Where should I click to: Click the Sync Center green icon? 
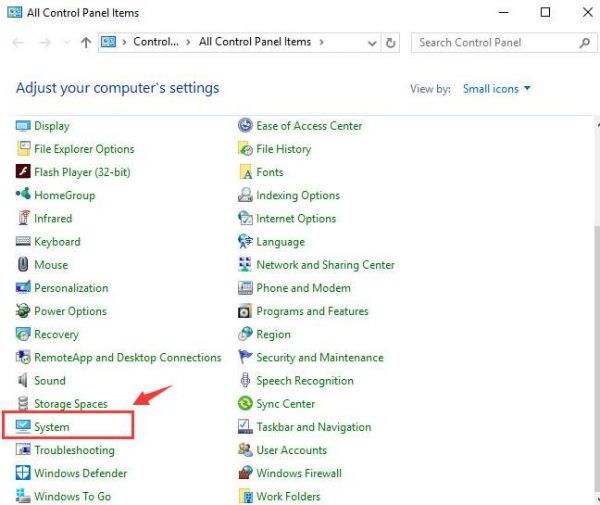pyautogui.click(x=246, y=404)
